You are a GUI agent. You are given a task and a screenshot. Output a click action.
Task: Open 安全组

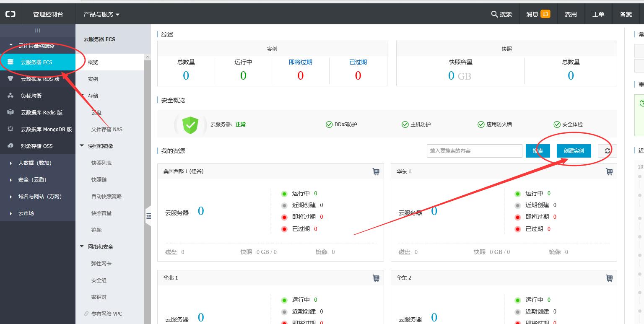click(x=99, y=280)
